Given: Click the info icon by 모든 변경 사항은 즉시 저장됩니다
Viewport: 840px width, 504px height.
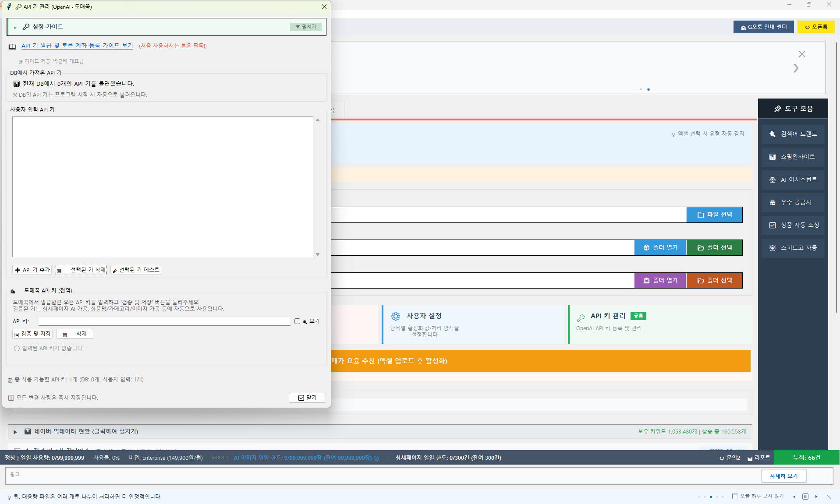Looking at the screenshot, I should point(11,398).
